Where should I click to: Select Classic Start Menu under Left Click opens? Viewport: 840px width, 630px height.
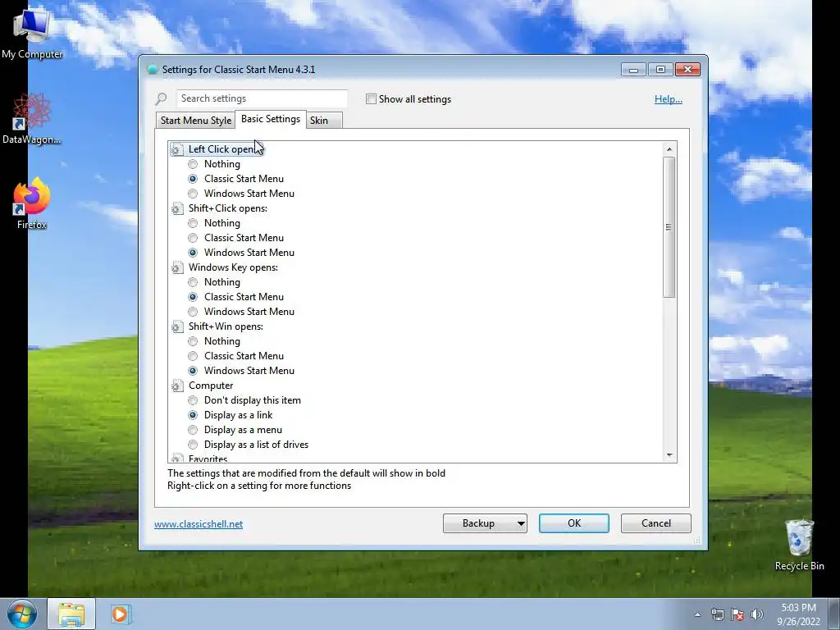point(193,179)
